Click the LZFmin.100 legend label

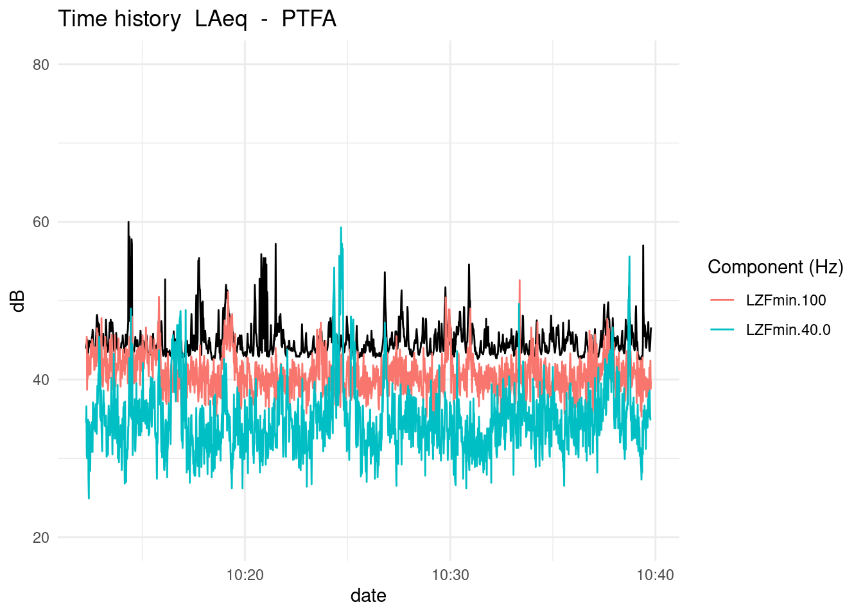[x=786, y=300]
